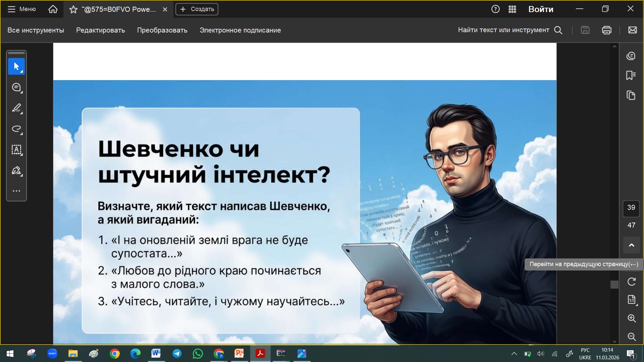Star the document tab as favorite

coord(73,9)
